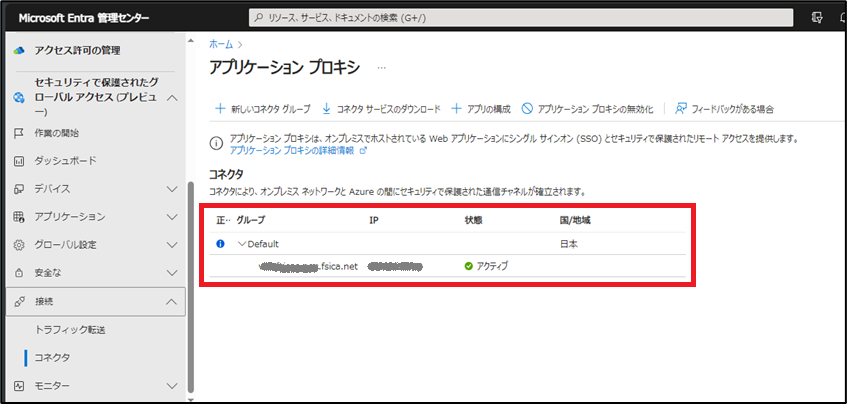
Task: Click the 状態 column header
Action: [473, 220]
